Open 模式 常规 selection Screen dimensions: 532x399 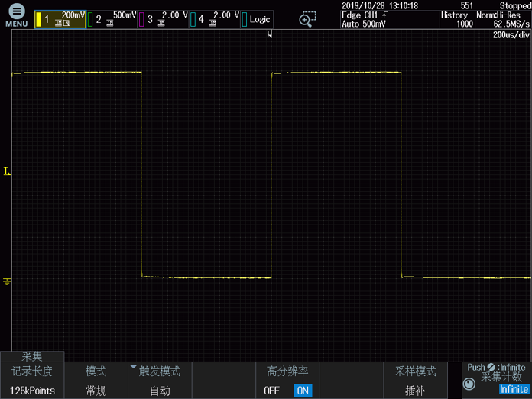pos(96,381)
